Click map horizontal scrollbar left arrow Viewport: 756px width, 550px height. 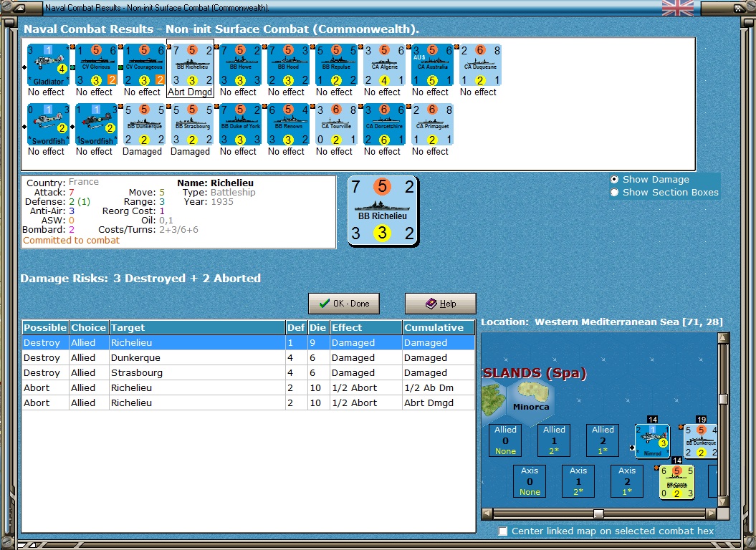[487, 513]
